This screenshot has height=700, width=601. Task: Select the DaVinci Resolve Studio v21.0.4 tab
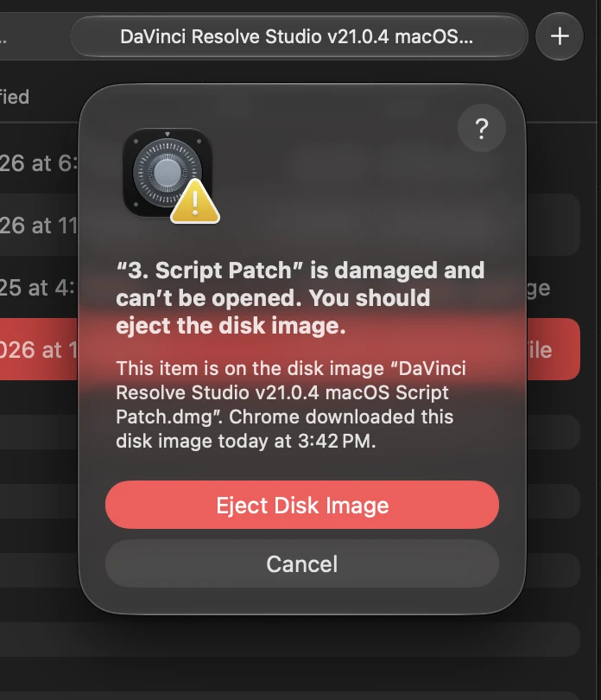297,36
